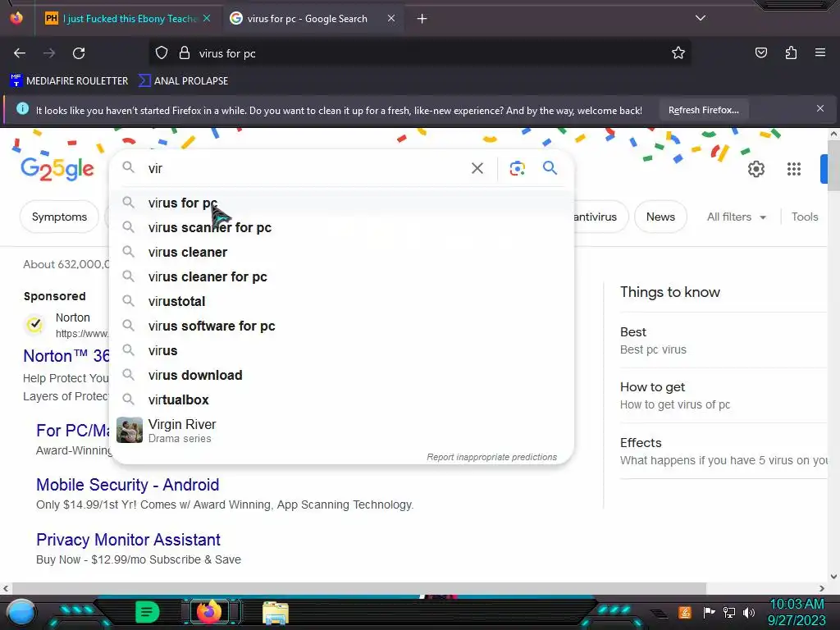Select suggestion virustotal

pyautogui.click(x=342, y=302)
